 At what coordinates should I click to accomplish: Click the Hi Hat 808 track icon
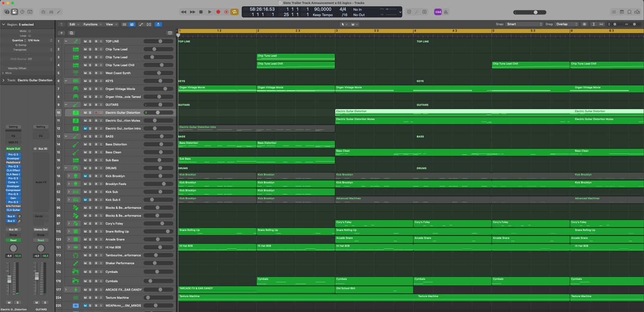(76, 247)
